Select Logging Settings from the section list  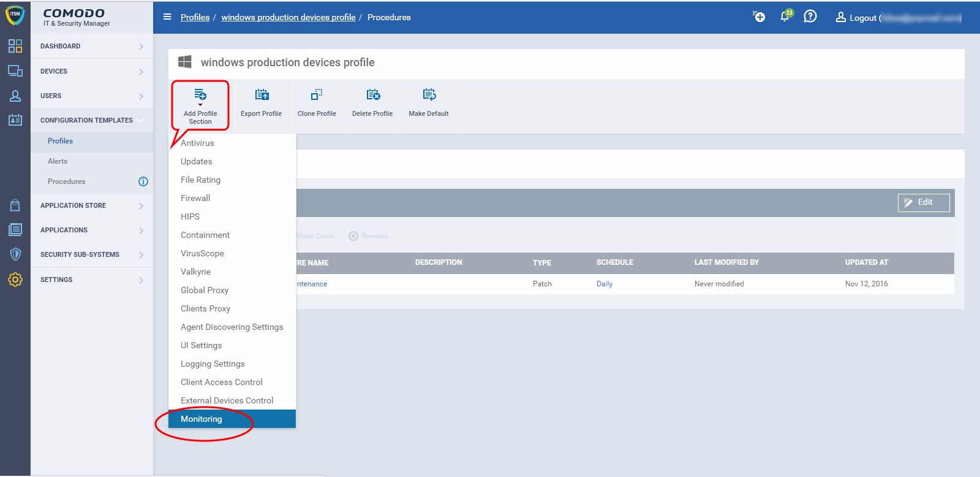click(232, 364)
